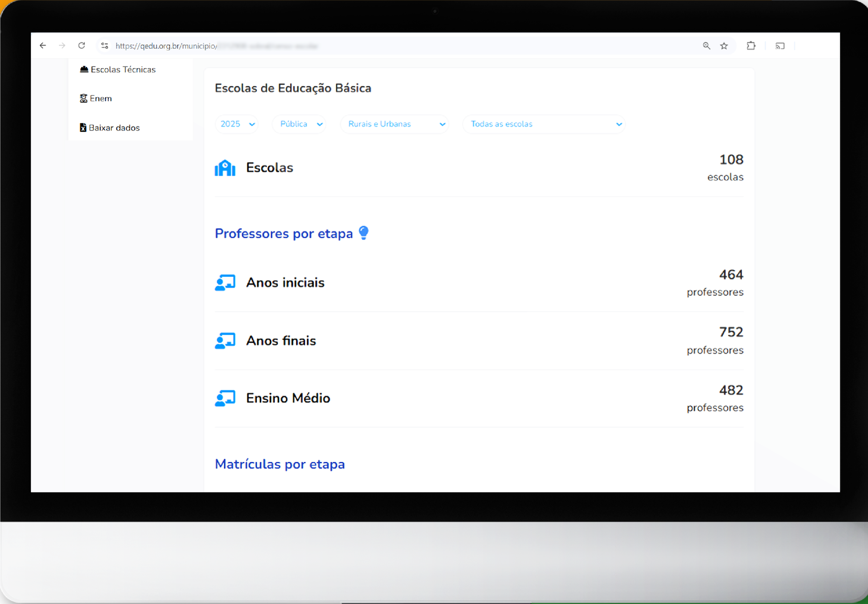Open the 2025 year dropdown
Screen dimensions: 868x604
click(237, 124)
